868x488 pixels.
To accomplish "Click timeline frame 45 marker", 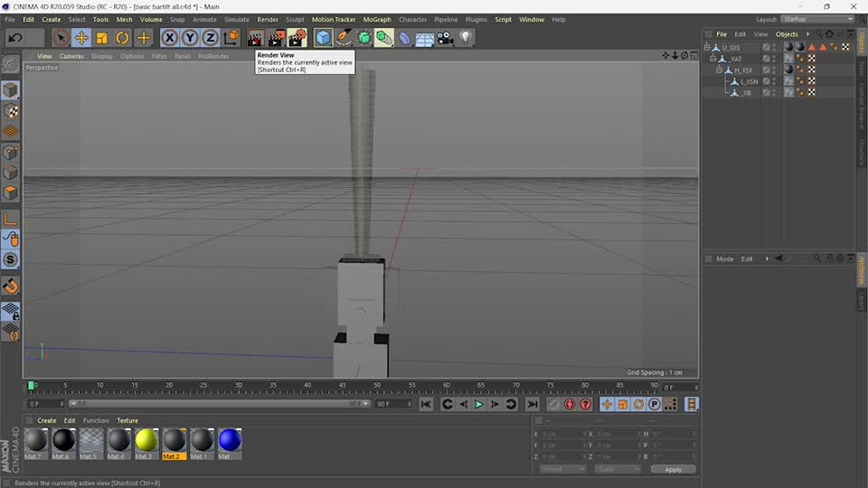I will (342, 385).
